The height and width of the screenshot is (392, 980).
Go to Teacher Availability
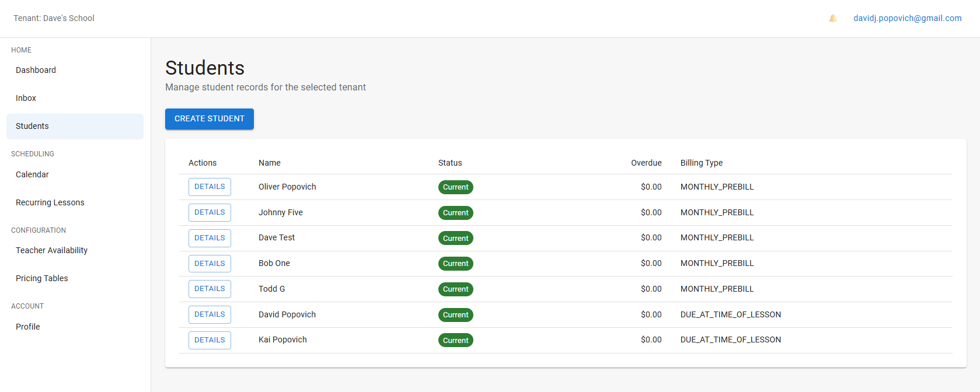(x=75, y=250)
